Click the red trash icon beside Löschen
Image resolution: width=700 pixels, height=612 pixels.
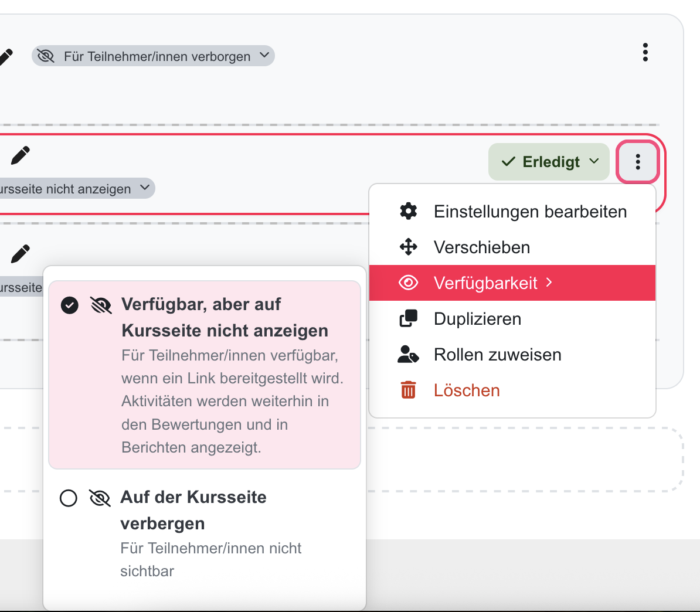(408, 390)
